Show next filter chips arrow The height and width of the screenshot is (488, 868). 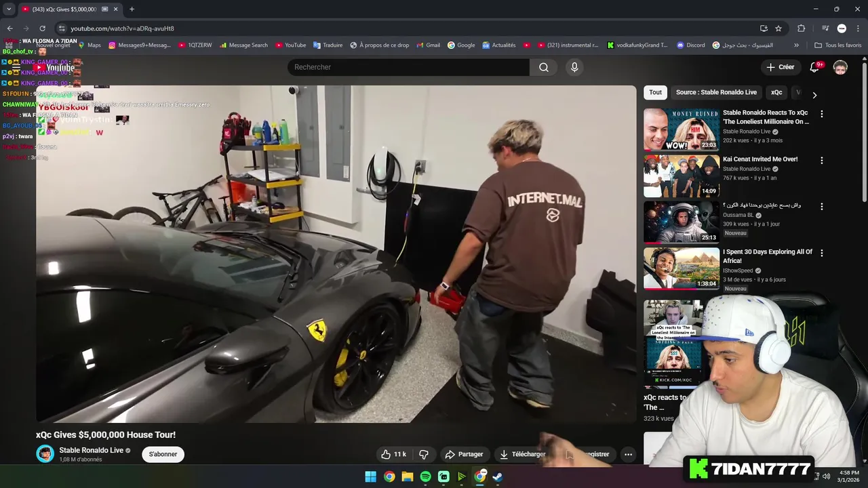point(814,95)
